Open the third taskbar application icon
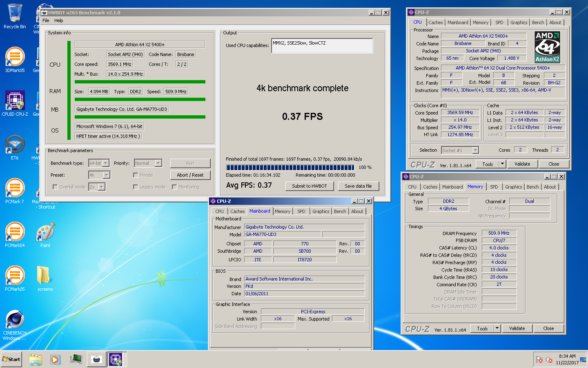 pyautogui.click(x=76, y=359)
